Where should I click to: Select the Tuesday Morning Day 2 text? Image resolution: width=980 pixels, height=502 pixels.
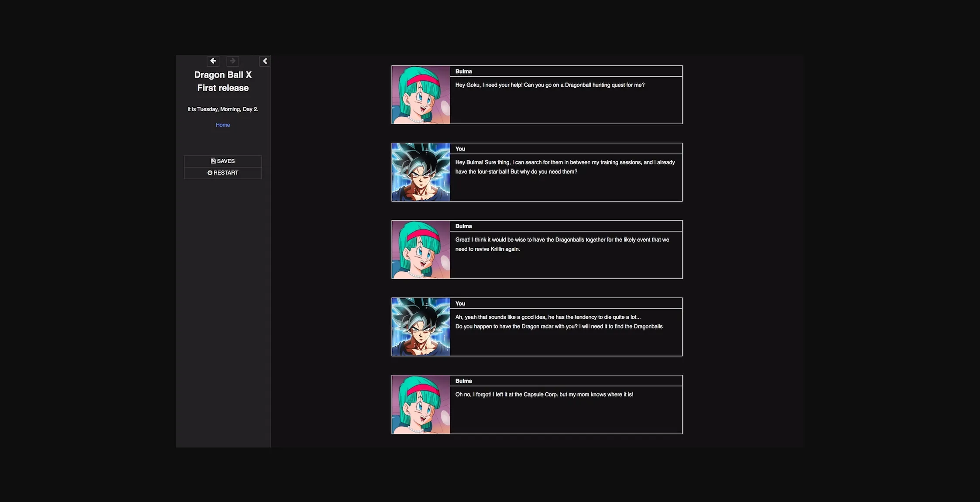pyautogui.click(x=223, y=109)
